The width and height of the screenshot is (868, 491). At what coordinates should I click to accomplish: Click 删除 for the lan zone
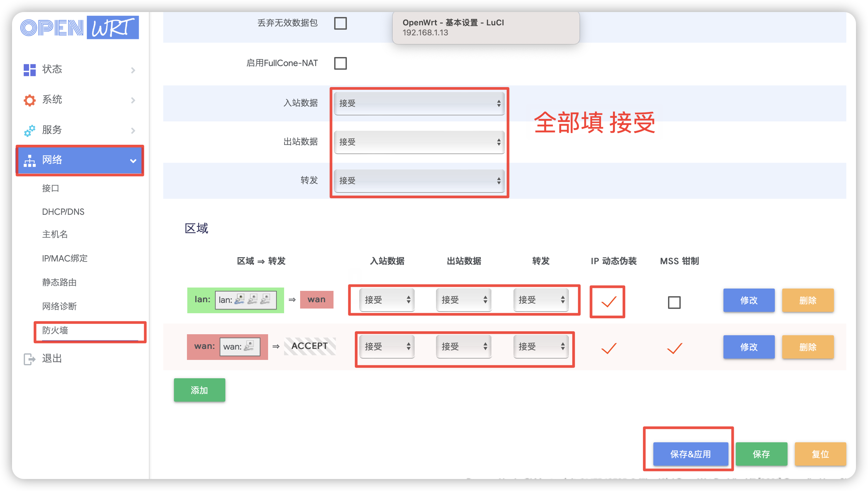coord(808,301)
